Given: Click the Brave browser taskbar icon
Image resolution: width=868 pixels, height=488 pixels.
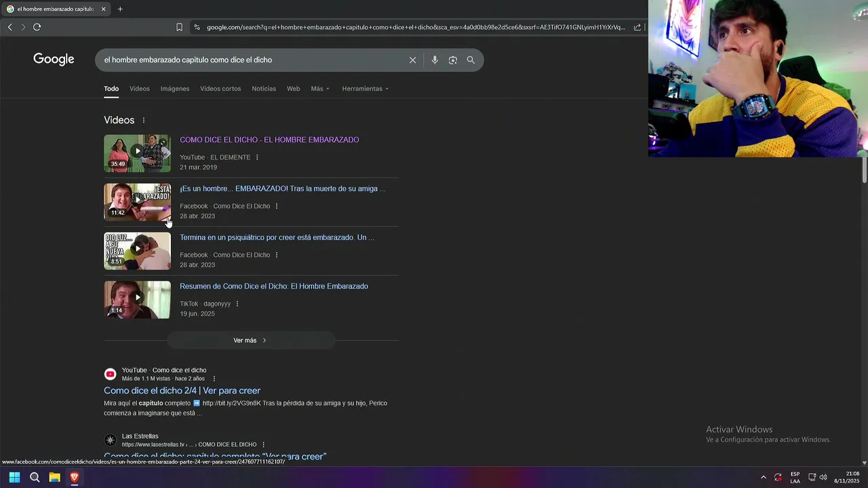Looking at the screenshot, I should click(75, 477).
